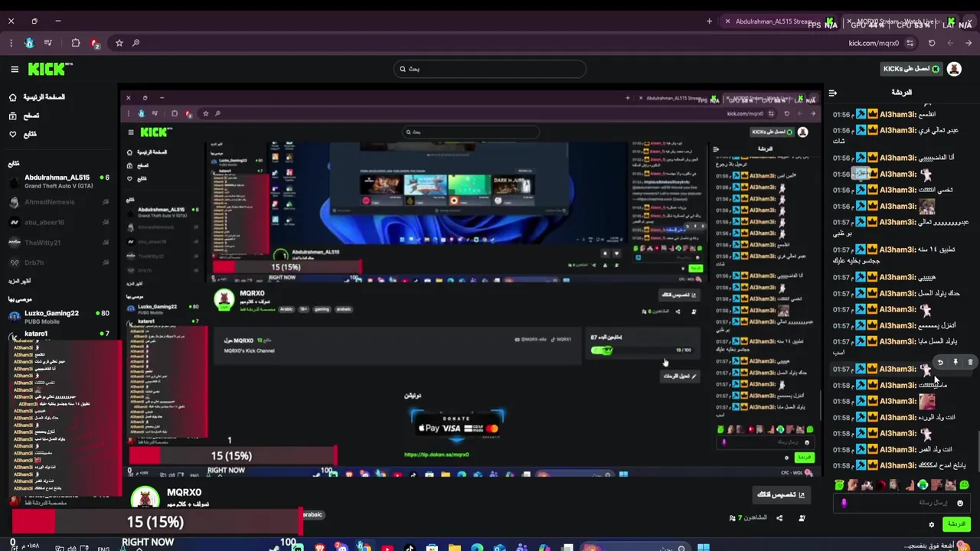Reply to the hovered chat message

click(940, 363)
